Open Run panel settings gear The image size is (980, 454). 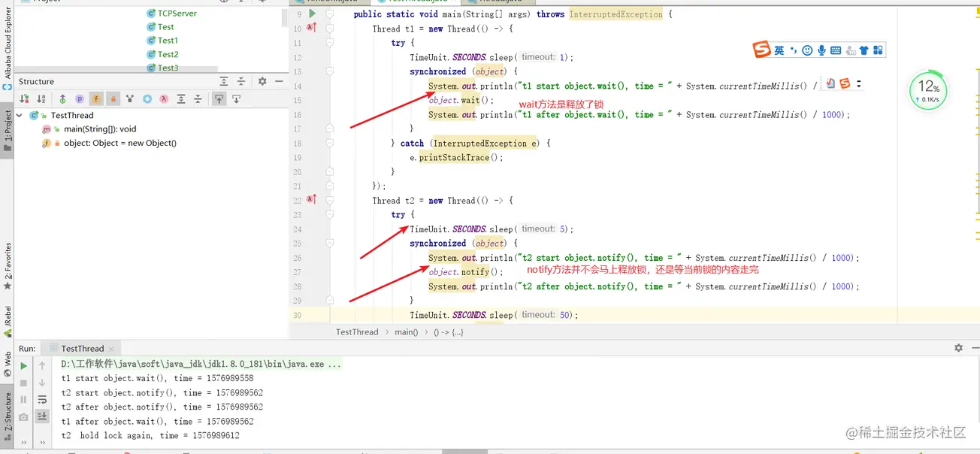pos(958,348)
